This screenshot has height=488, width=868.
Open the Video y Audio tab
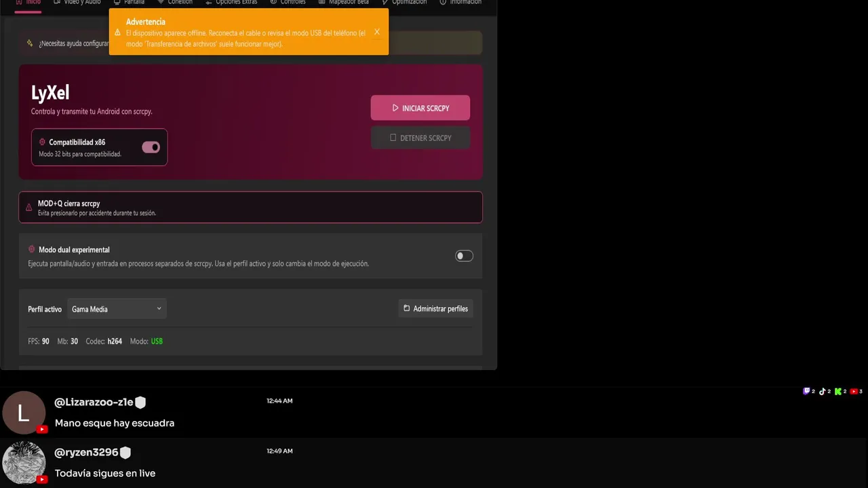tap(77, 3)
